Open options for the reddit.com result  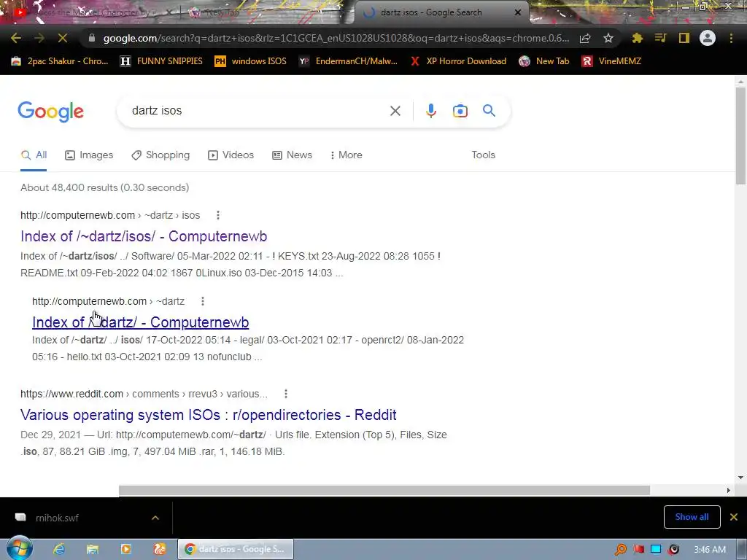285,394
